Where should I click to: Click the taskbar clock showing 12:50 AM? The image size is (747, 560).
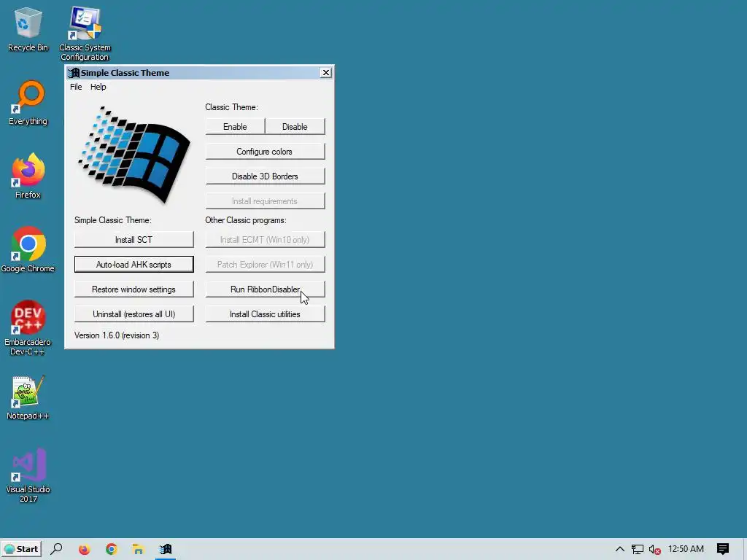686,549
